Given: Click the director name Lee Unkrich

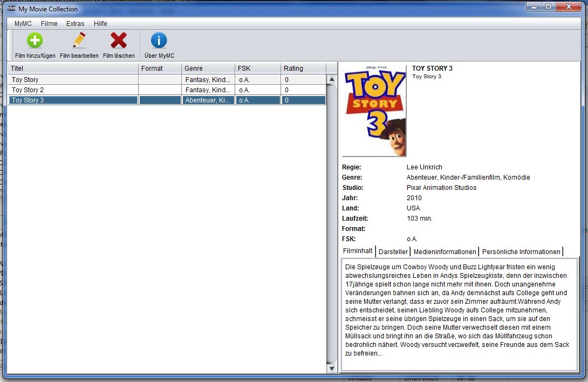Looking at the screenshot, I should 424,167.
